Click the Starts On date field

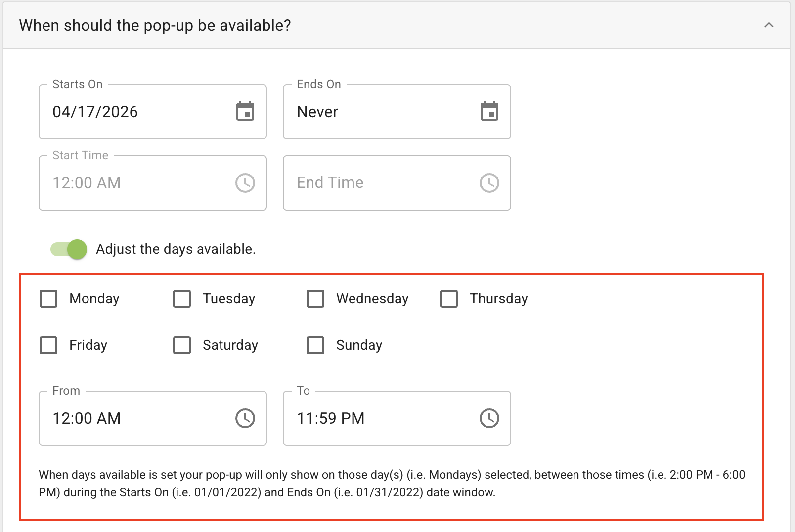tap(133, 112)
